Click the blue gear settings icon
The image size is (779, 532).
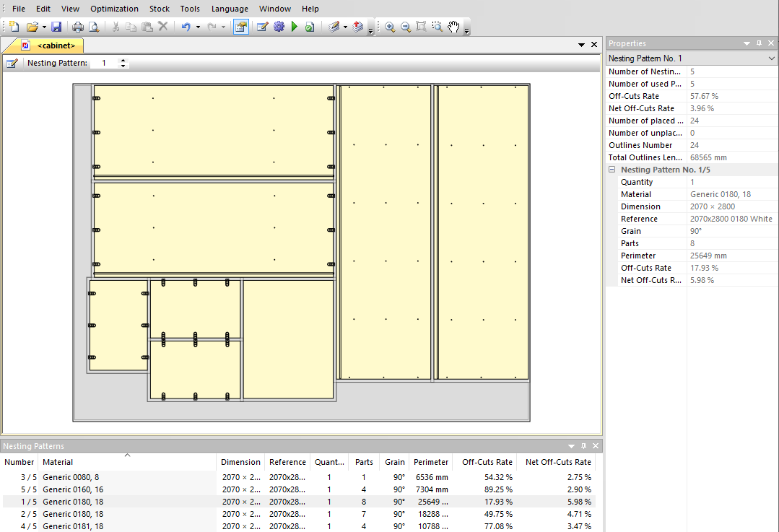[x=279, y=27]
